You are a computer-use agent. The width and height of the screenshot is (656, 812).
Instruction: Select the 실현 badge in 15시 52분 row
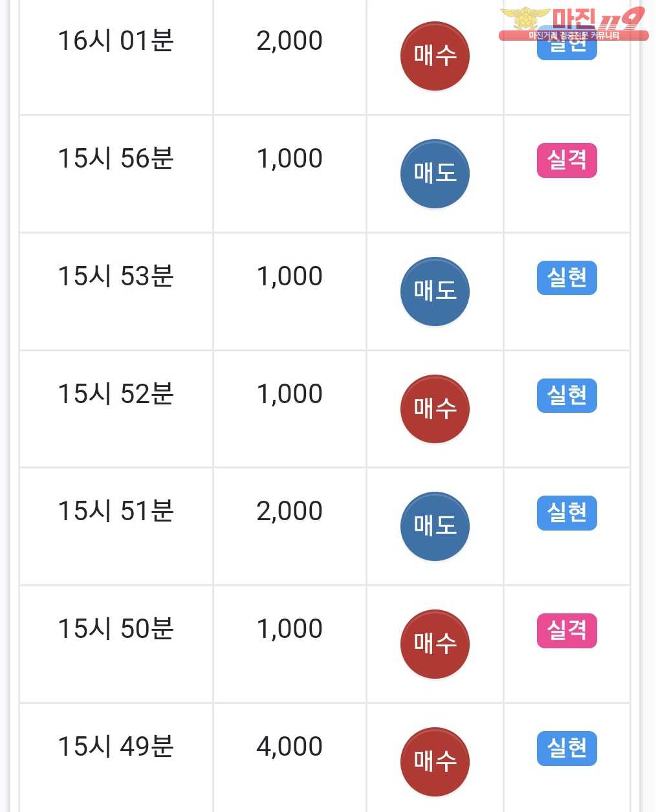point(567,395)
